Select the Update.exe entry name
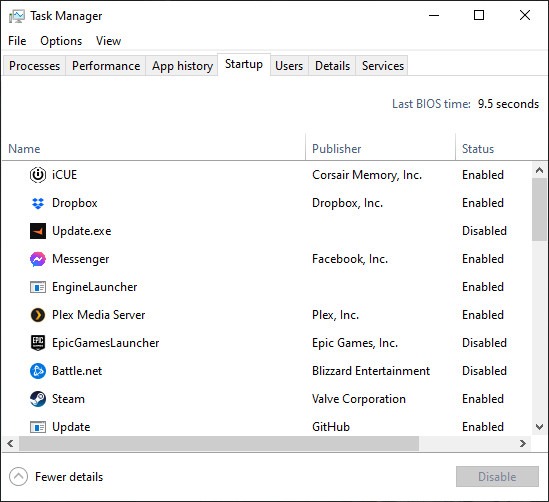The width and height of the screenshot is (549, 502). pyautogui.click(x=82, y=231)
